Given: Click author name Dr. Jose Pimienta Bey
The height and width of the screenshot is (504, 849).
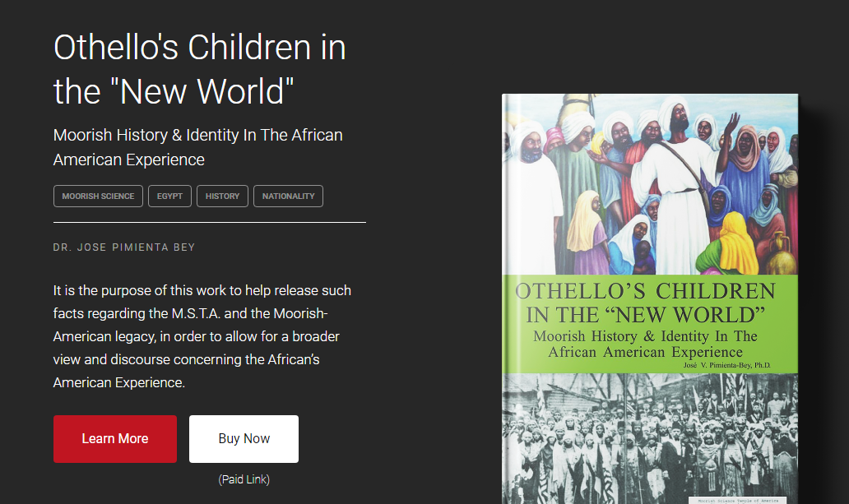Looking at the screenshot, I should [x=124, y=247].
